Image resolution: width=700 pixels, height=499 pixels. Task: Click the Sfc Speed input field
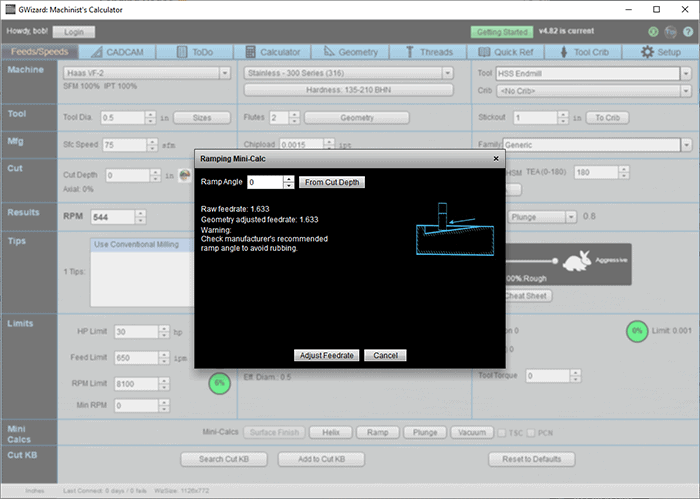pyautogui.click(x=125, y=145)
